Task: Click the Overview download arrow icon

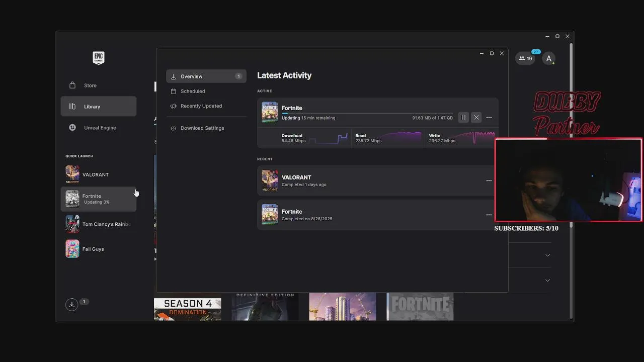Action: point(174,76)
